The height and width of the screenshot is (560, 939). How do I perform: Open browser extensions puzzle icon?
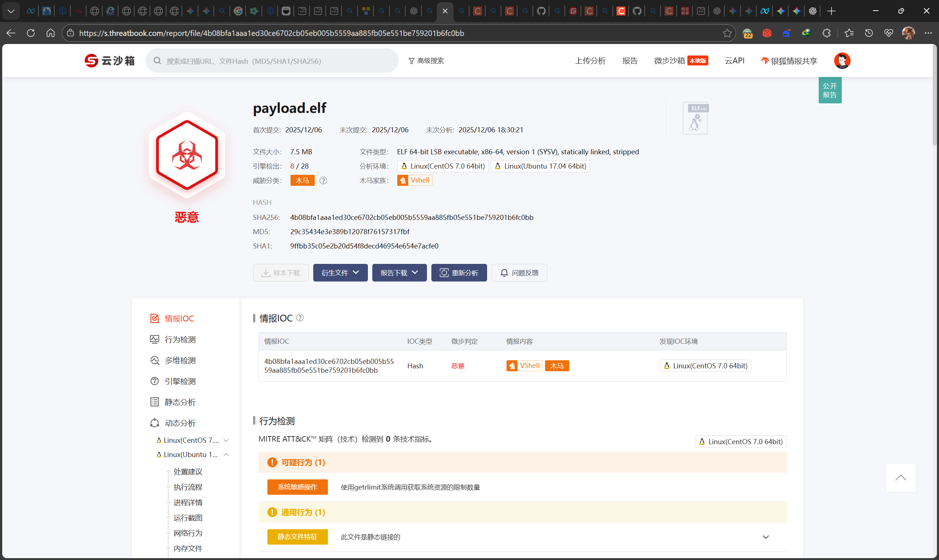(x=826, y=33)
